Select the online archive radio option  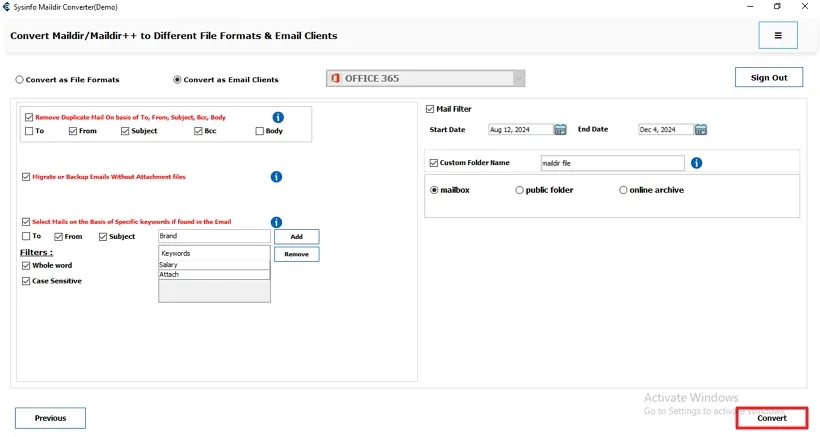[623, 190]
